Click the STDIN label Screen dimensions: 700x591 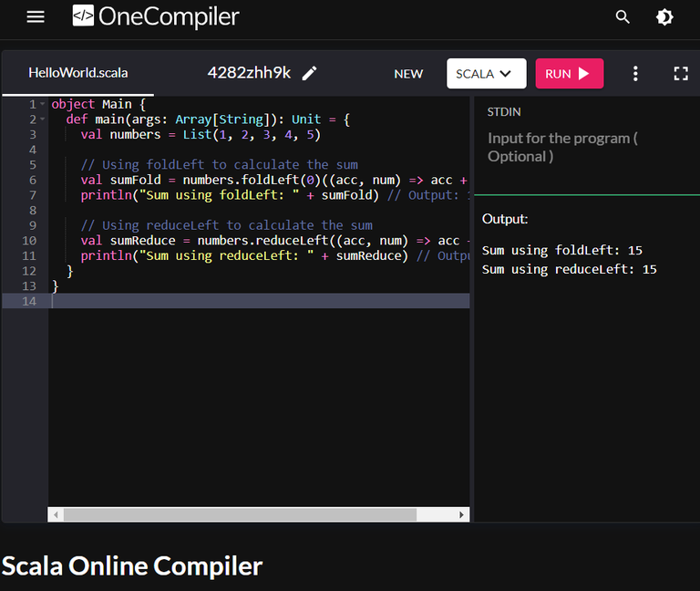coord(504,111)
